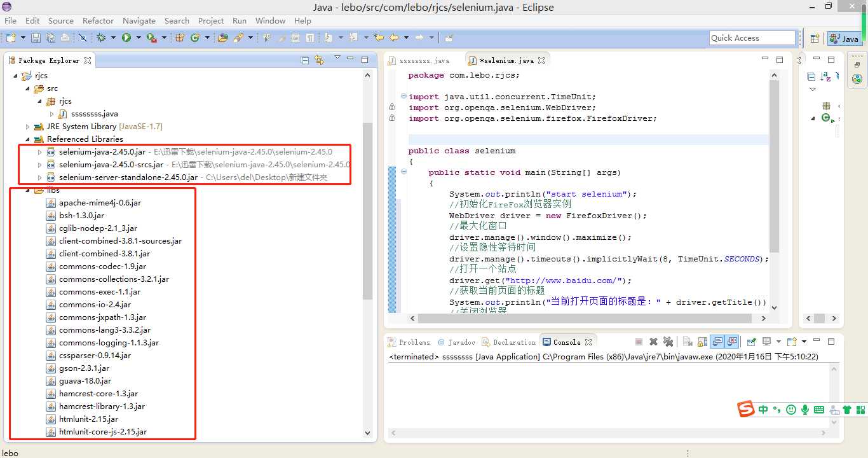Click the Run Last Tool icon
868x458 pixels.
(x=151, y=38)
